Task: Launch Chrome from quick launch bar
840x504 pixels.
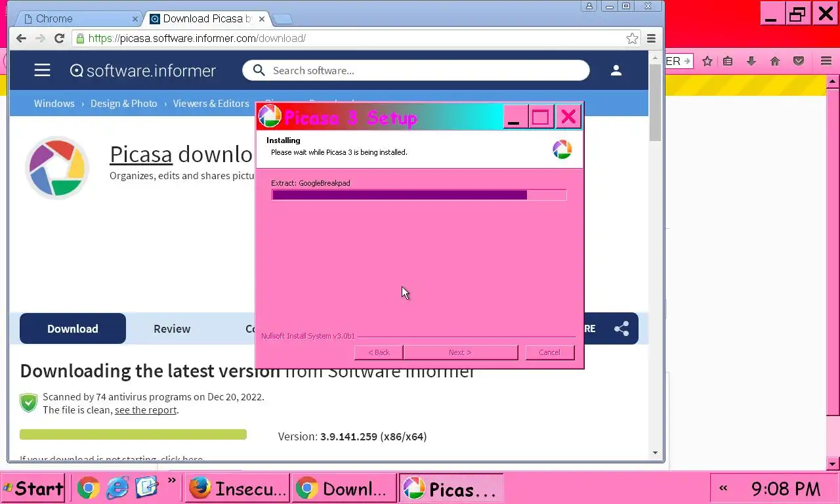Action: point(89,488)
